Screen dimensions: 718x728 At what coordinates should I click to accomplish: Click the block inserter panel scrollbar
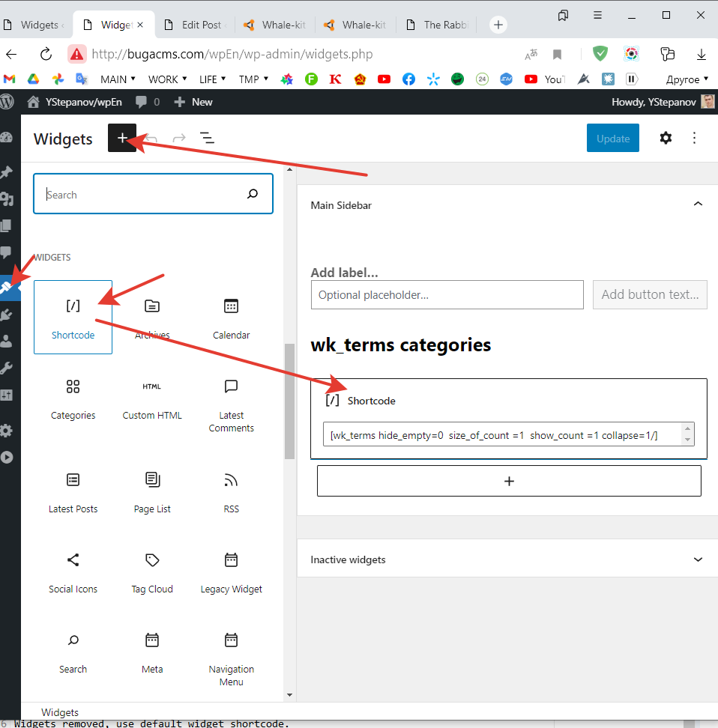point(289,401)
